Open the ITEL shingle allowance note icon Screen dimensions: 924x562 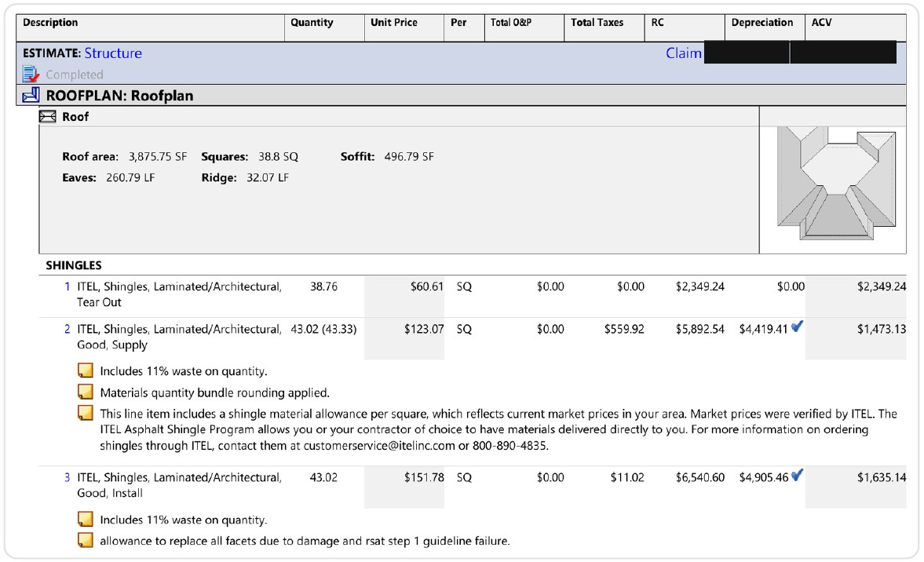[86, 413]
